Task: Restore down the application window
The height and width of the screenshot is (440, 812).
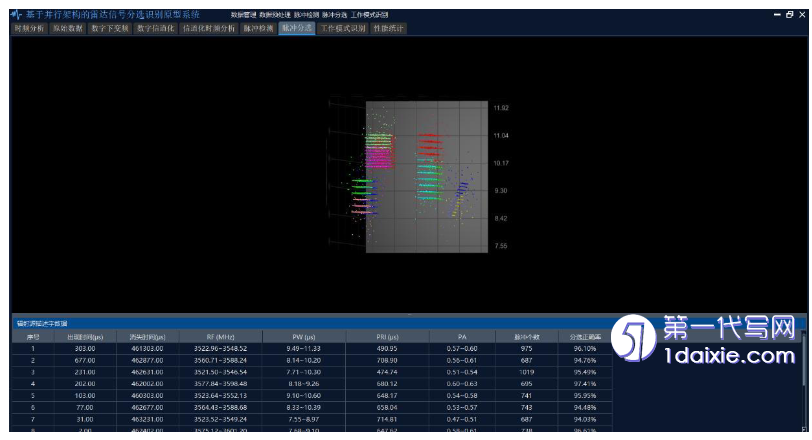Action: point(789,15)
